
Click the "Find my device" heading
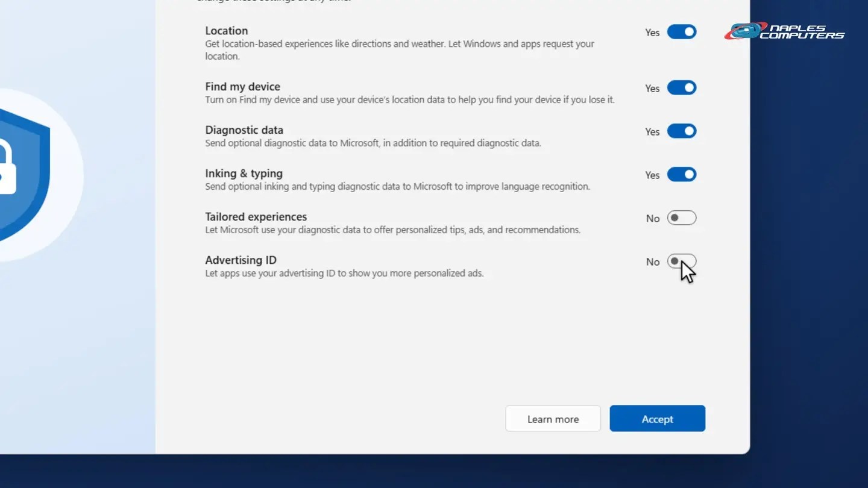point(242,87)
